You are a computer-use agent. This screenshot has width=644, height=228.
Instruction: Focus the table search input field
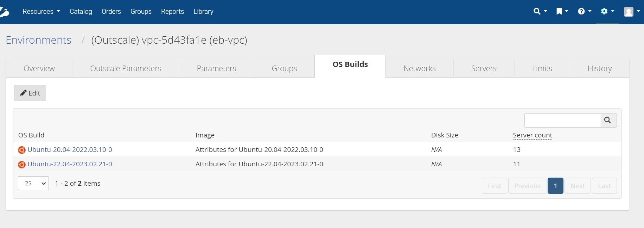click(562, 121)
